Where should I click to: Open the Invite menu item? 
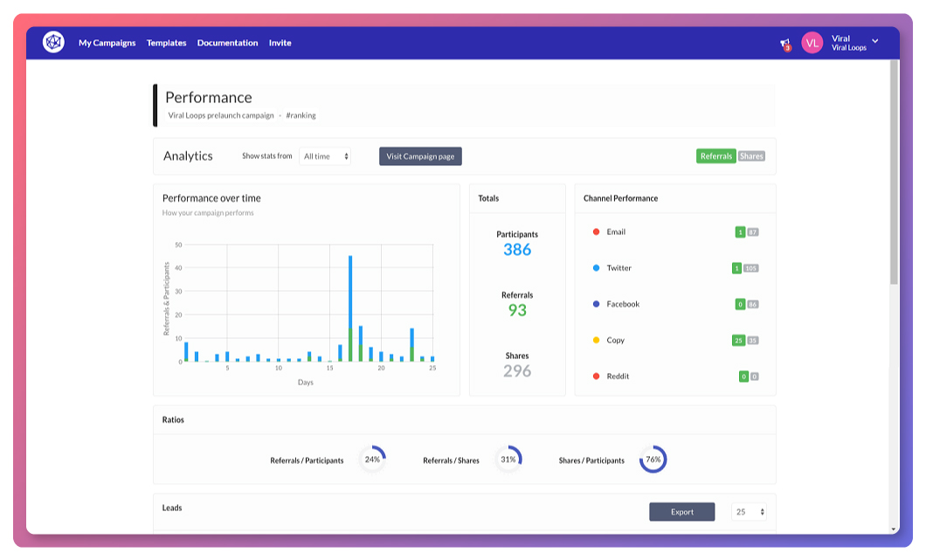pos(280,43)
